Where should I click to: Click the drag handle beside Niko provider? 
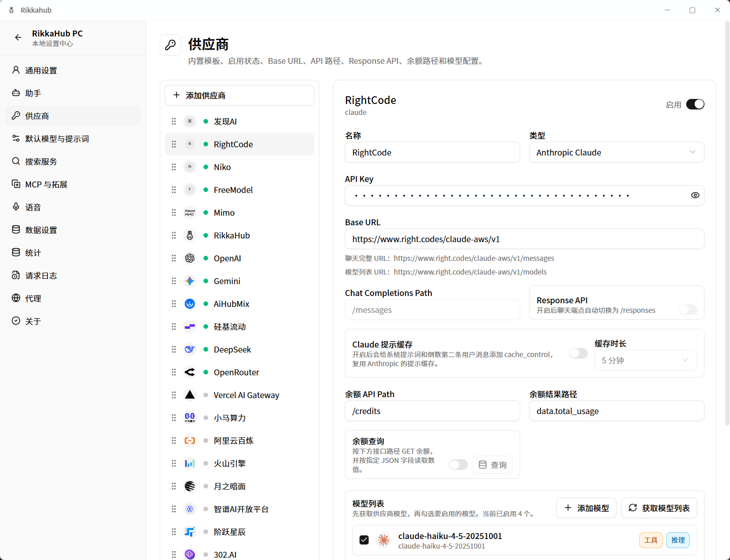point(174,167)
